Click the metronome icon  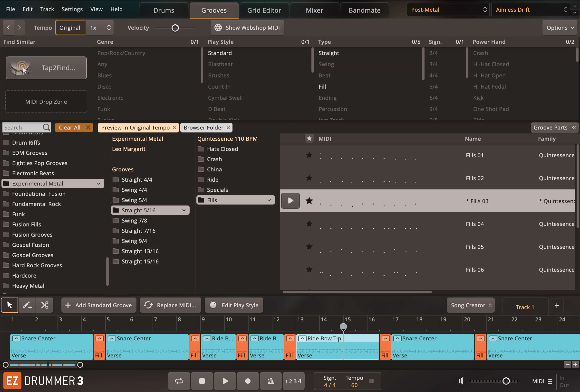click(271, 381)
